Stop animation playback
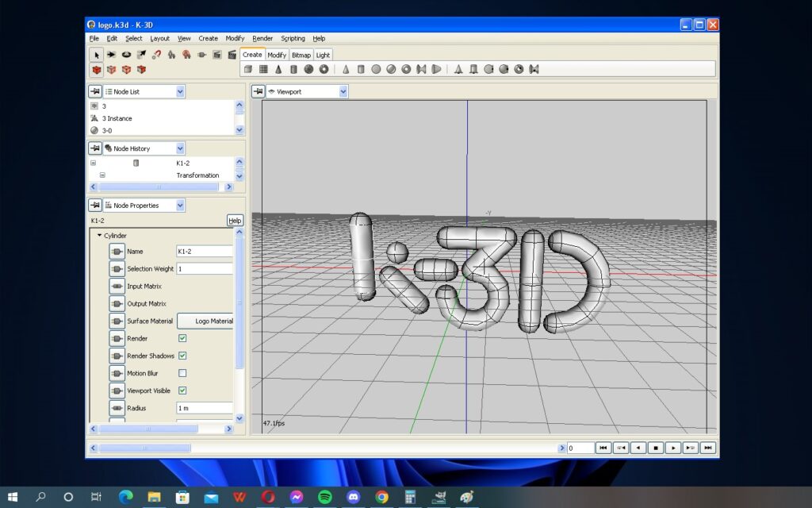812x508 pixels. click(x=656, y=448)
